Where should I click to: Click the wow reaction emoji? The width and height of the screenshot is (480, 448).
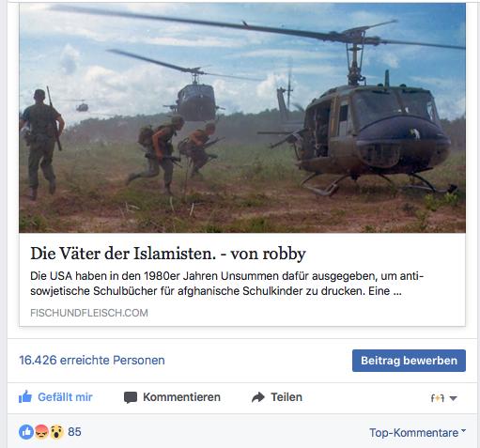[56, 432]
